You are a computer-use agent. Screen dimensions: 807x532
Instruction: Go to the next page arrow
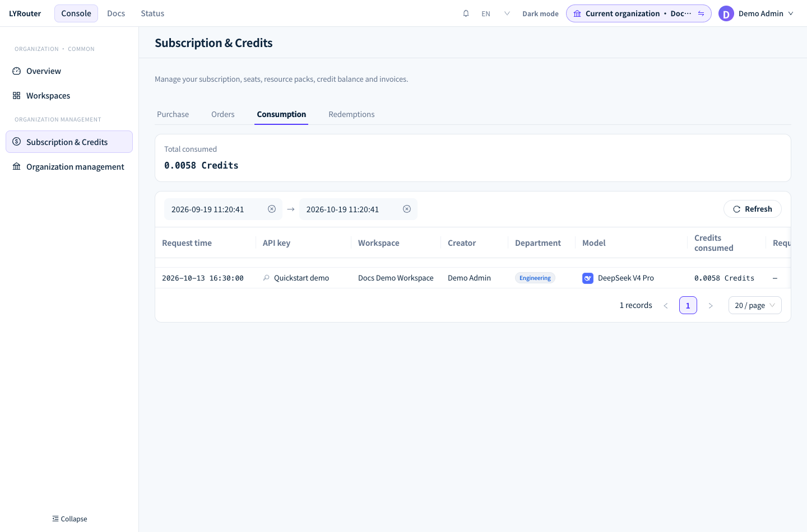(711, 306)
